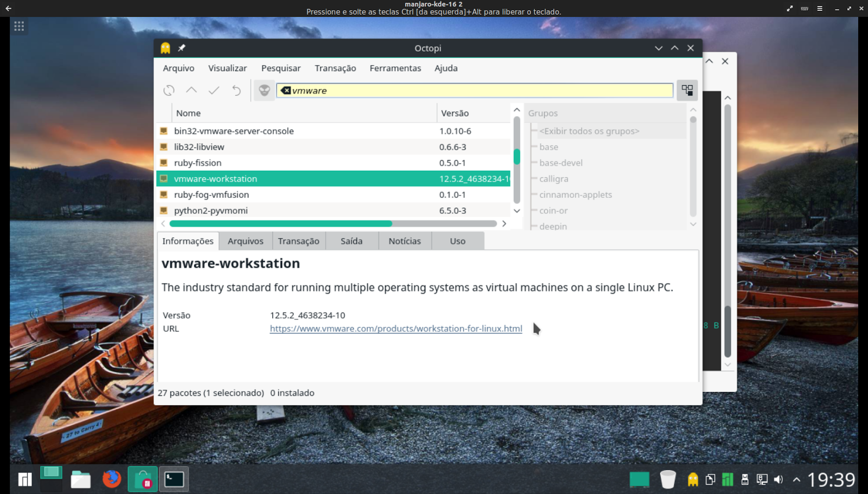Screen dimensions: 868x494
Task: Click the package icon beside ruby-fog-vmfusion
Action: tap(164, 194)
